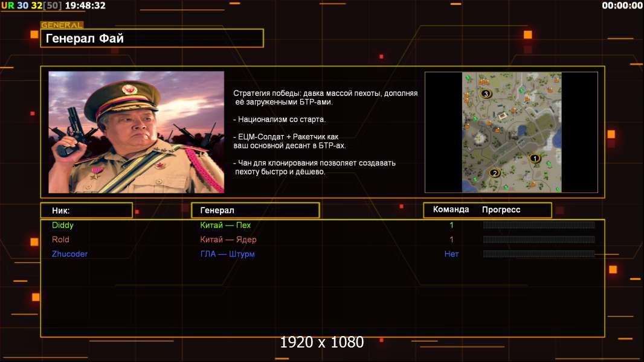Screen dimensions: 644x362
Task: Click Diddy's loading progress bar
Action: 538,225
